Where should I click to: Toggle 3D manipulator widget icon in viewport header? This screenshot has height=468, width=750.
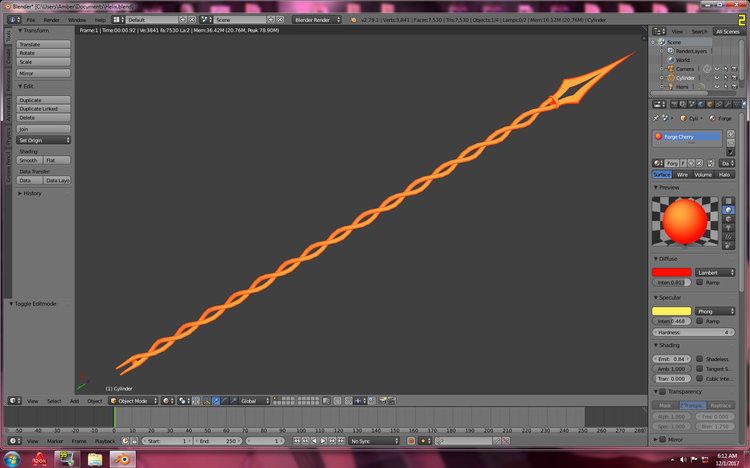pyautogui.click(x=206, y=401)
